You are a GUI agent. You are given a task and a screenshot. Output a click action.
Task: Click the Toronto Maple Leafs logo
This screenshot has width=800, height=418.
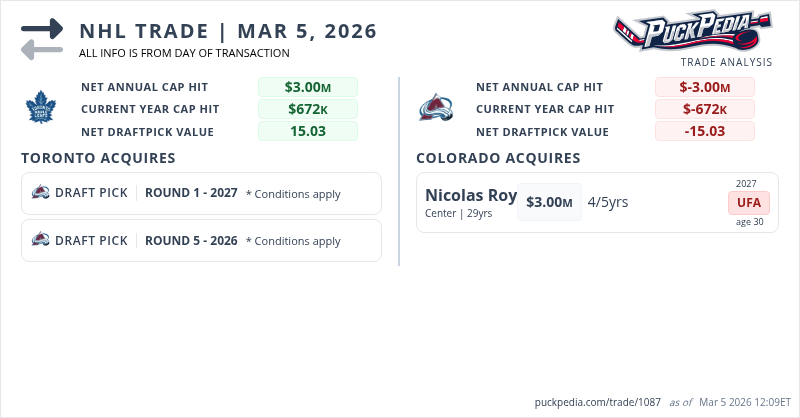(x=42, y=107)
